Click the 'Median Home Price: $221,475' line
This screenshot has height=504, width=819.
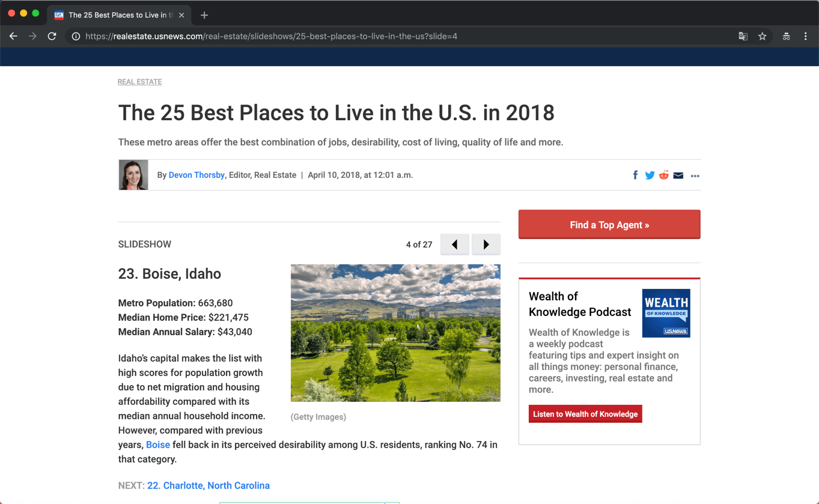pyautogui.click(x=183, y=318)
